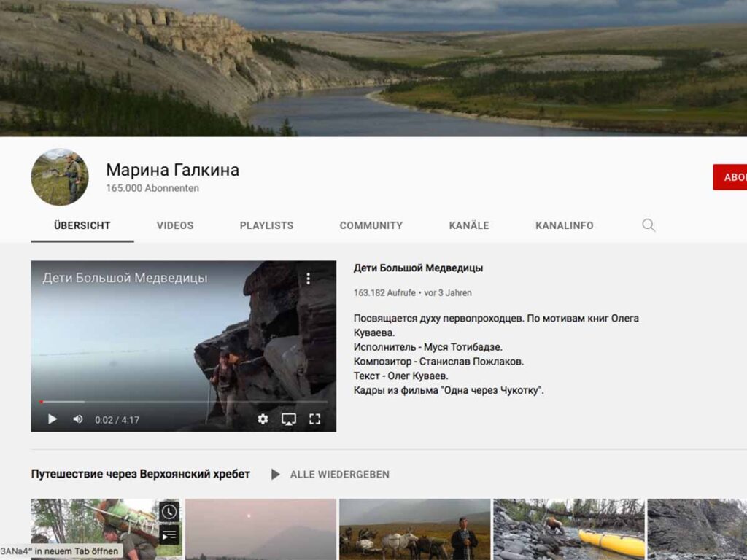The height and width of the screenshot is (560, 747).
Task: Click the AirPlay cast icon
Action: click(x=289, y=419)
